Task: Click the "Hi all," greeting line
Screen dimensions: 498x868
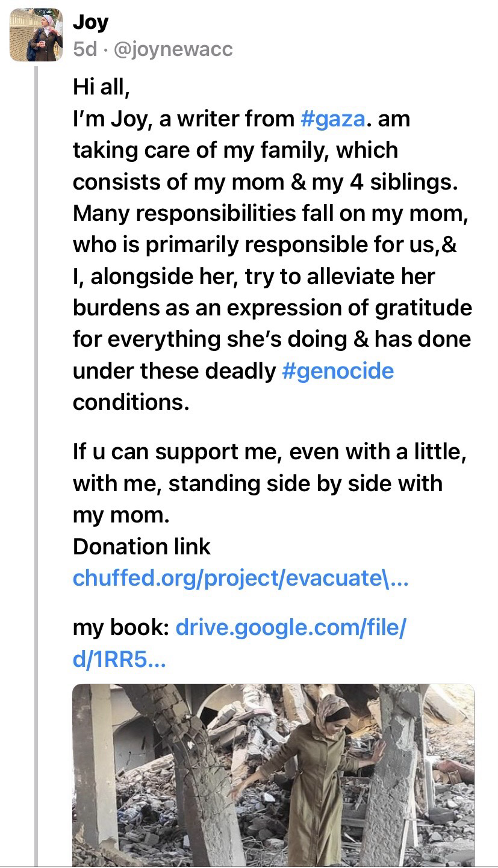Action: coord(101,88)
